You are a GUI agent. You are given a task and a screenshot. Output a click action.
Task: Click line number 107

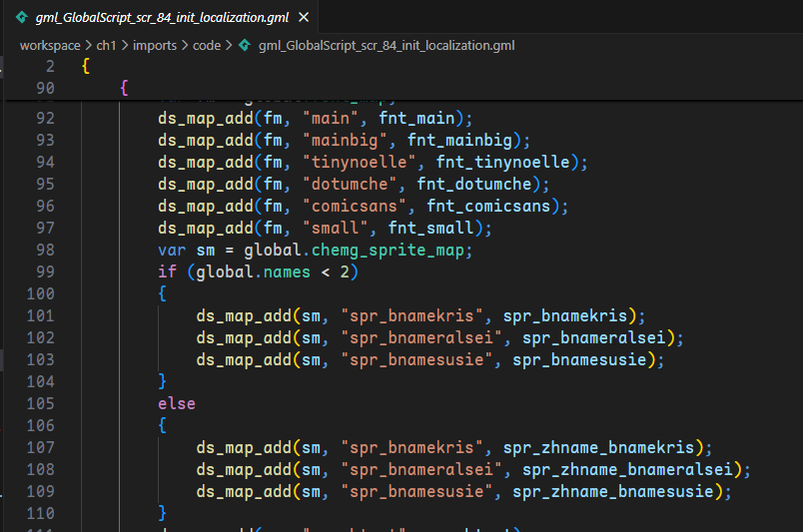(41, 448)
